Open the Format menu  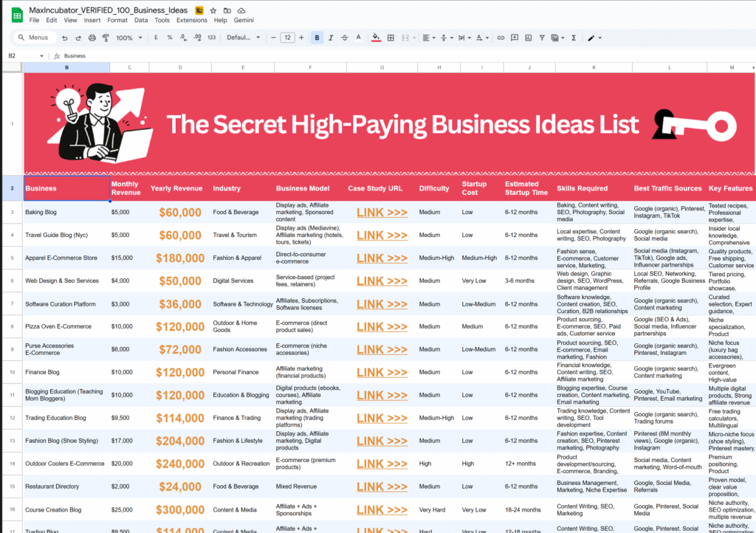tap(117, 20)
